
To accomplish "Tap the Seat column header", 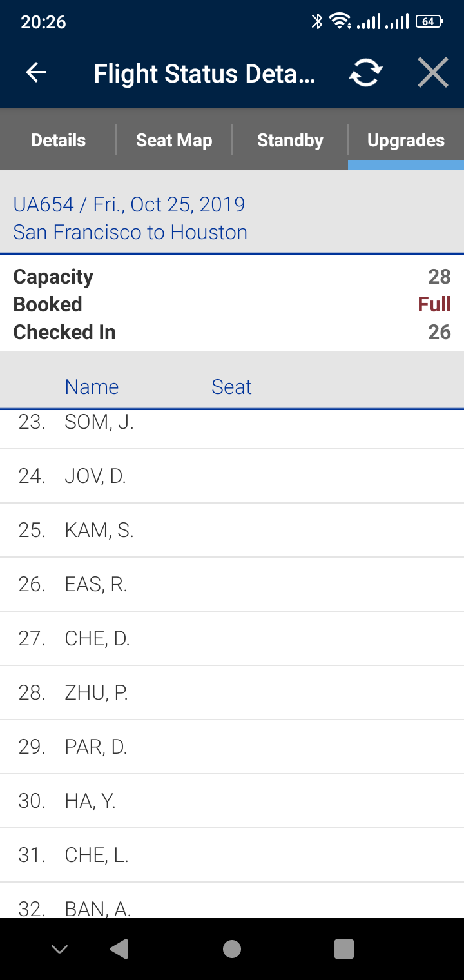I will tap(231, 387).
